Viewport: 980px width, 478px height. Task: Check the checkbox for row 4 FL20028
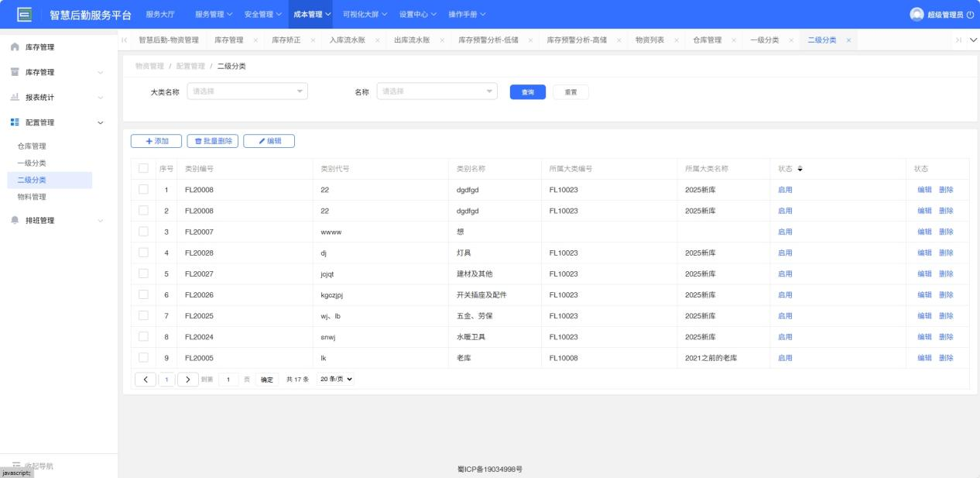[143, 252]
